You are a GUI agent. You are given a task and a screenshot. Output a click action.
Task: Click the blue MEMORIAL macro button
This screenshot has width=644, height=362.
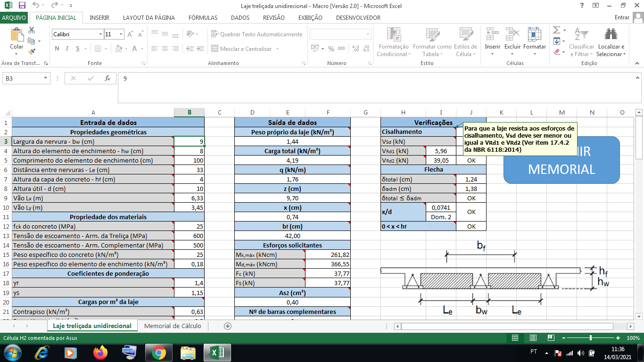pyautogui.click(x=561, y=160)
